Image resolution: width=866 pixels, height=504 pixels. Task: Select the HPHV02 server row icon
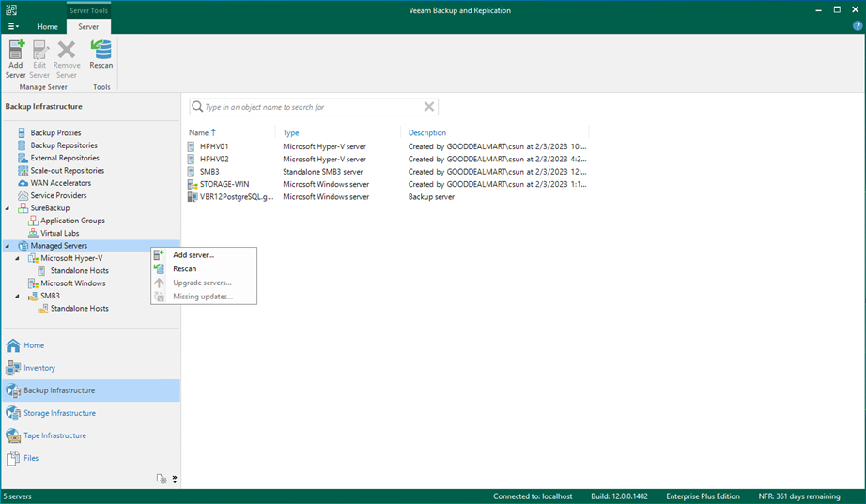point(192,159)
